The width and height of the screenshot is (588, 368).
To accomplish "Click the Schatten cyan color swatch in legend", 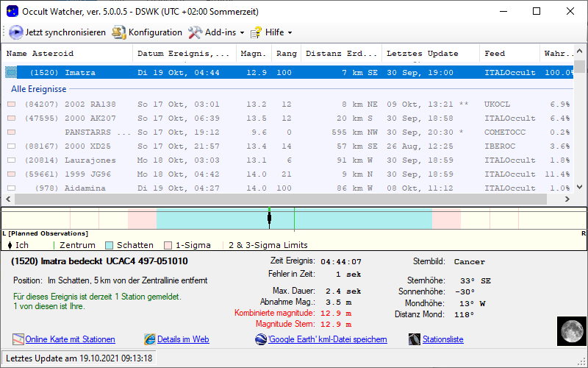I will click(110, 245).
